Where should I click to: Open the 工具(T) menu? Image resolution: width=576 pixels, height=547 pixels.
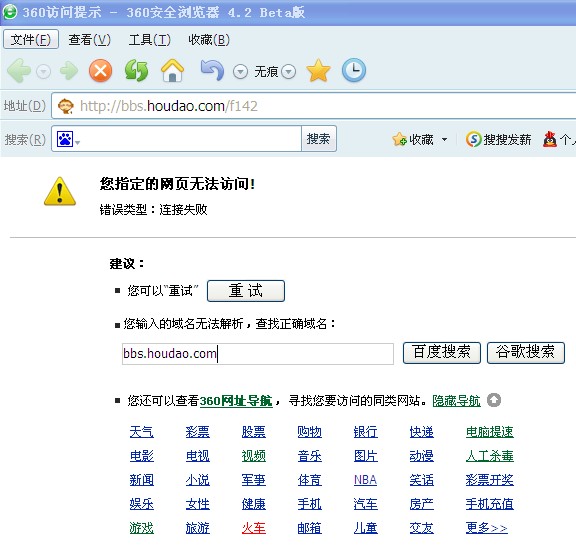point(150,40)
